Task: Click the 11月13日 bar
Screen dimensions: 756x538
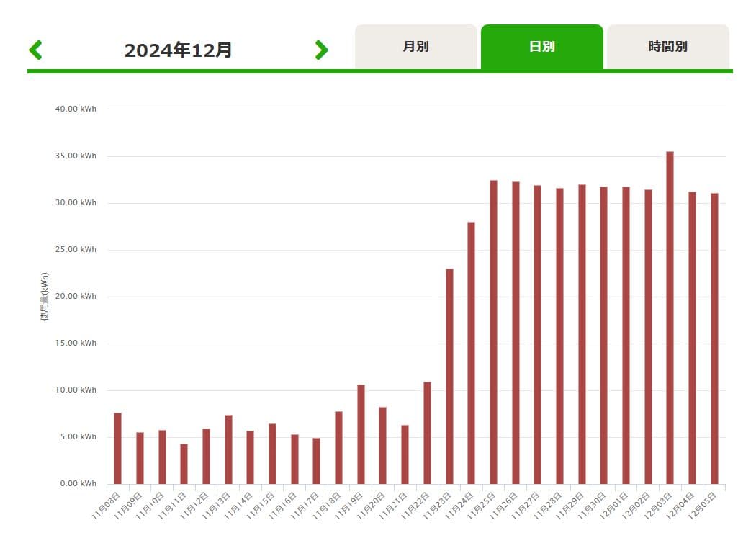Action: click(228, 449)
